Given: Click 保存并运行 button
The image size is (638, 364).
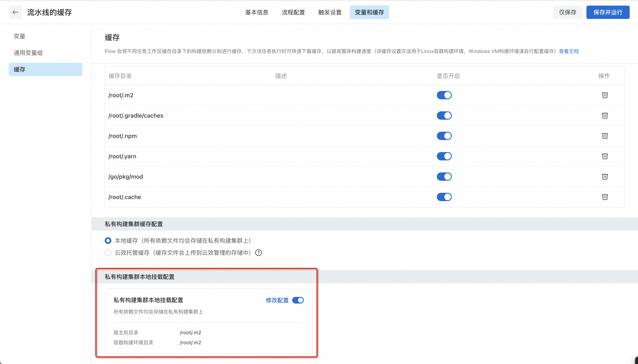Looking at the screenshot, I should [608, 12].
